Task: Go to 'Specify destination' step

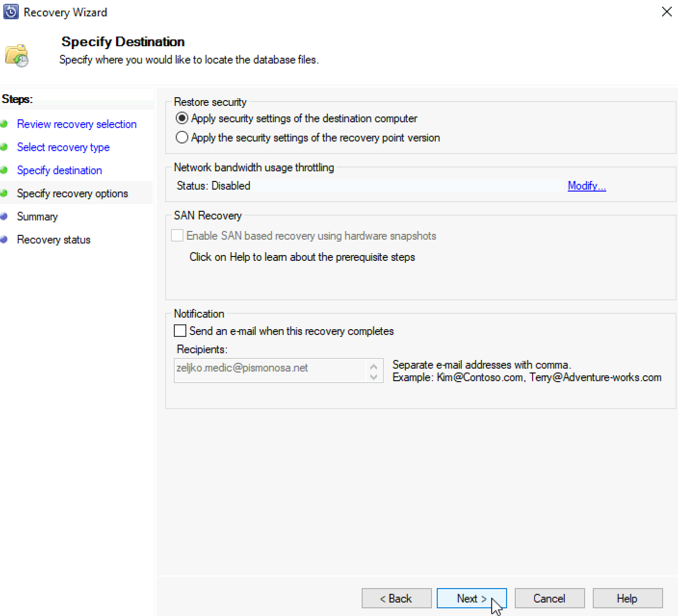Action: point(59,170)
